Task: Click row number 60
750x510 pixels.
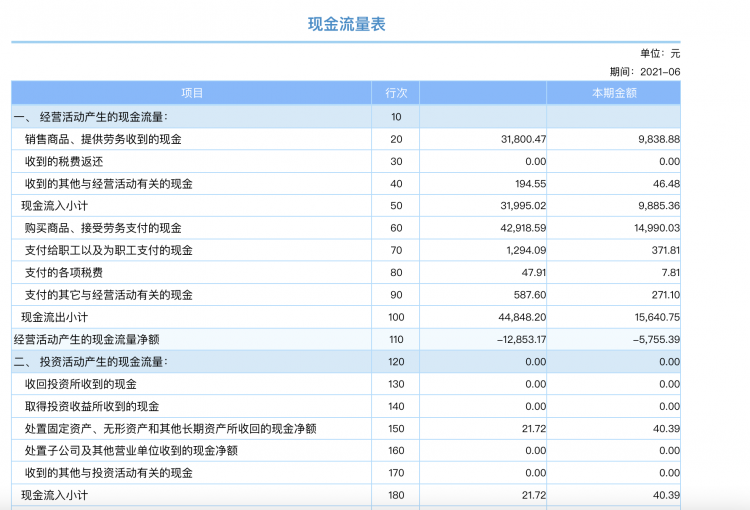Action: tap(396, 228)
